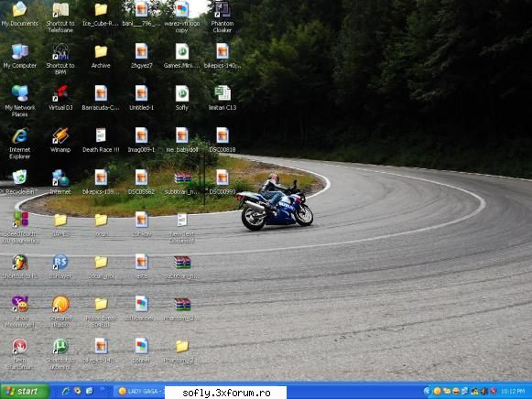The height and width of the screenshot is (399, 532).
Task: Open the DSC00993 image file
Action: (223, 182)
